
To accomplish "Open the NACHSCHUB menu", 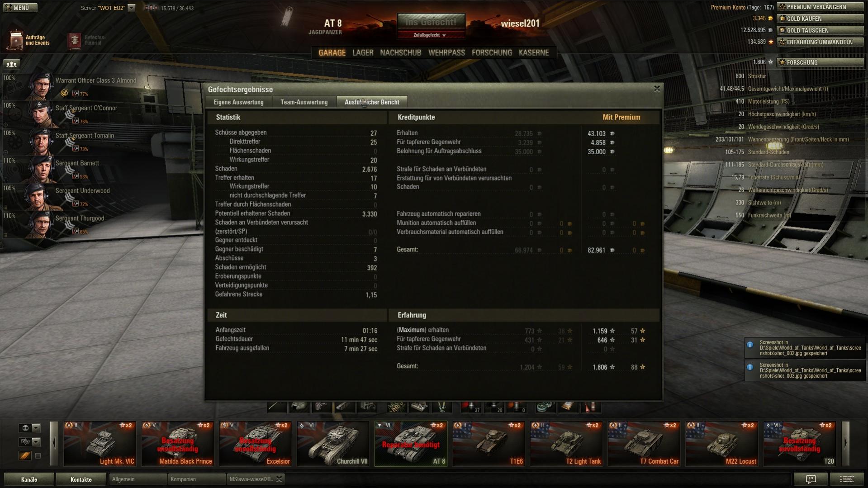I will click(401, 52).
